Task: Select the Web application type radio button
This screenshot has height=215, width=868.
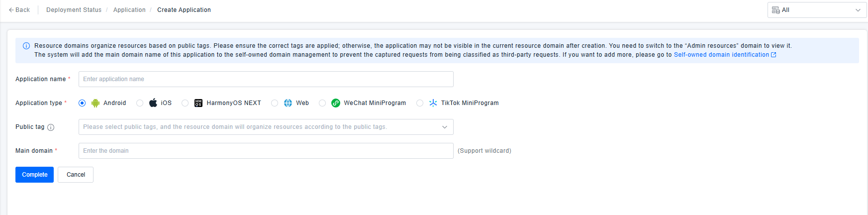Action: pos(275,103)
